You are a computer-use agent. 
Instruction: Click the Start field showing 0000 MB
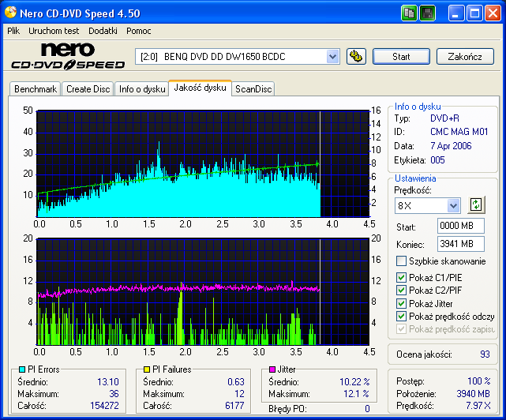point(461,226)
